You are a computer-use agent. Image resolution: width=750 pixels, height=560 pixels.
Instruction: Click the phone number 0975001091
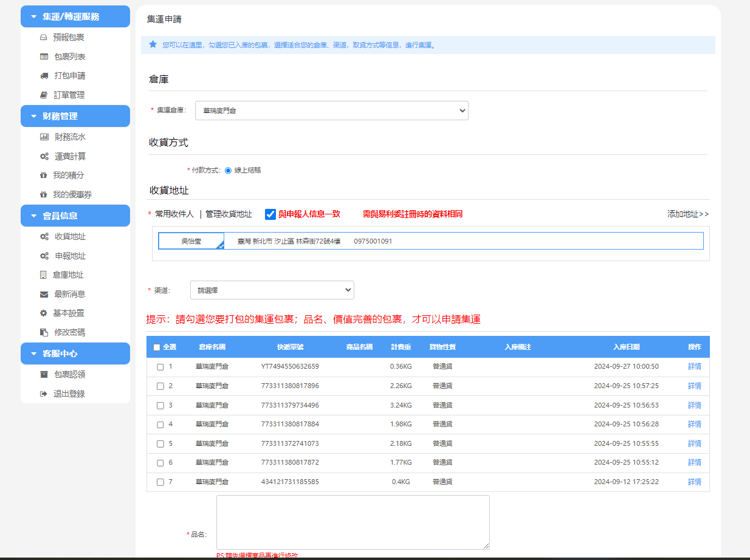pyautogui.click(x=373, y=241)
